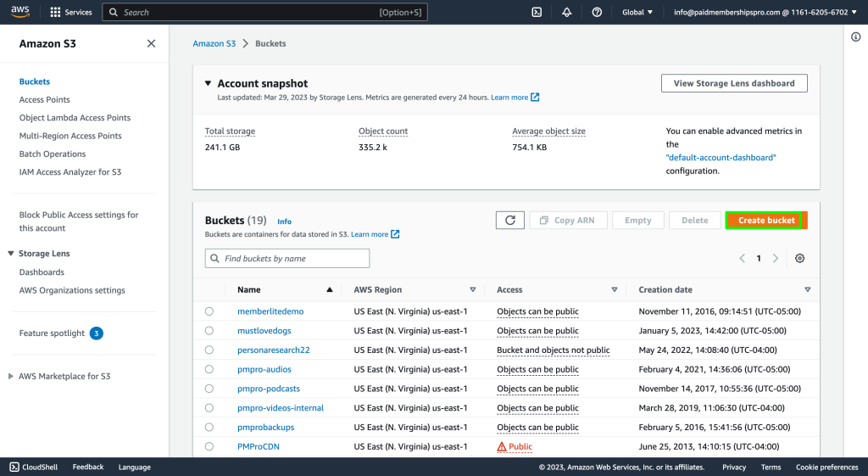The width and height of the screenshot is (868, 476).
Task: Select the pmpro-podcasts bucket radio button
Action: (209, 389)
